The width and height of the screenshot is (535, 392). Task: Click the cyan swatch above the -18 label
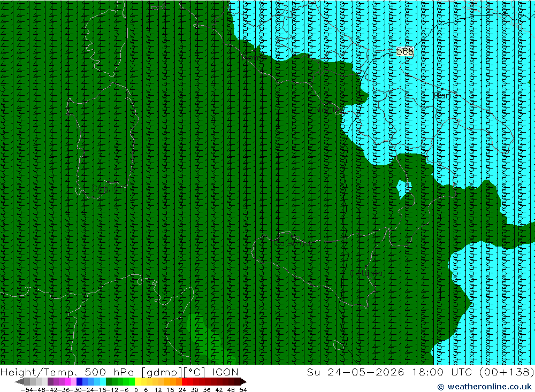tap(103, 381)
